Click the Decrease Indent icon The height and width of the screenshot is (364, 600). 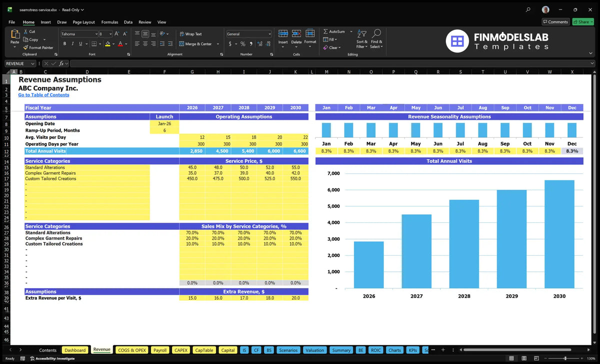click(163, 44)
